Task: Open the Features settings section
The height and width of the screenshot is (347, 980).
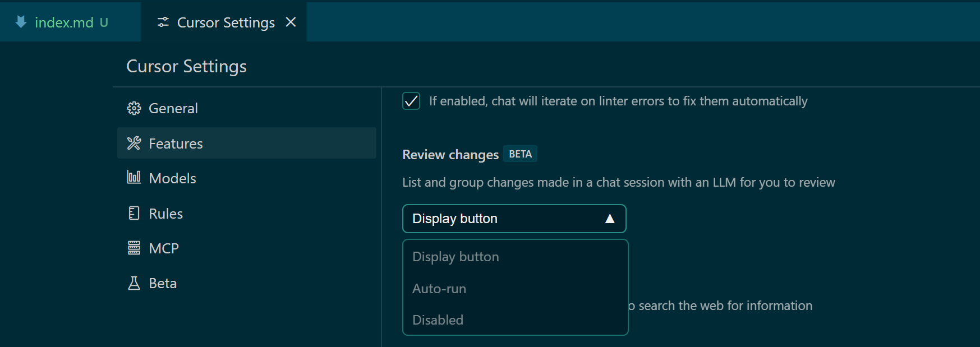Action: 247,144
